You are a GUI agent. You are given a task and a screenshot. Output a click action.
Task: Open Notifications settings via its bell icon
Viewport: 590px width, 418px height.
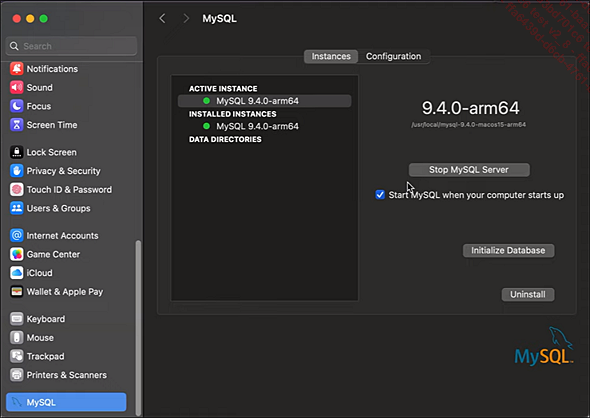coord(17,68)
